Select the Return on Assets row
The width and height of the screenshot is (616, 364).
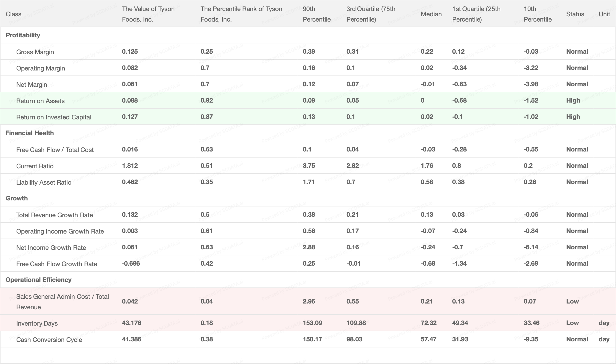(40, 101)
